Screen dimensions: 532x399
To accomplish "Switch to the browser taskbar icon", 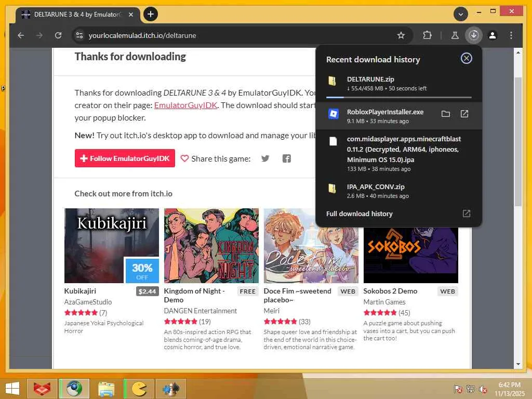I will click(74, 389).
